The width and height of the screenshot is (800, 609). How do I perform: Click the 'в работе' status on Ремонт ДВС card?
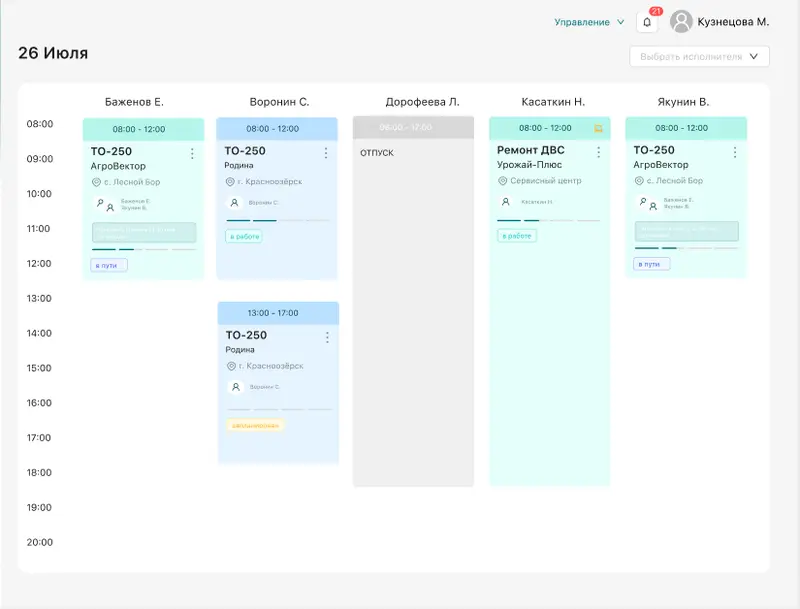point(517,236)
